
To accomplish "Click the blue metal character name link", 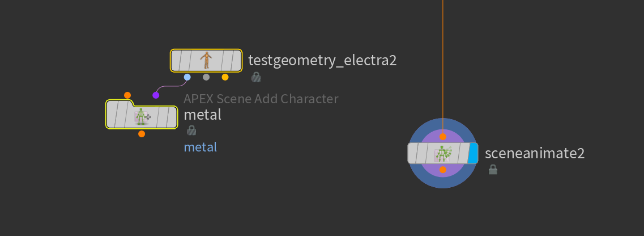I will [201, 147].
